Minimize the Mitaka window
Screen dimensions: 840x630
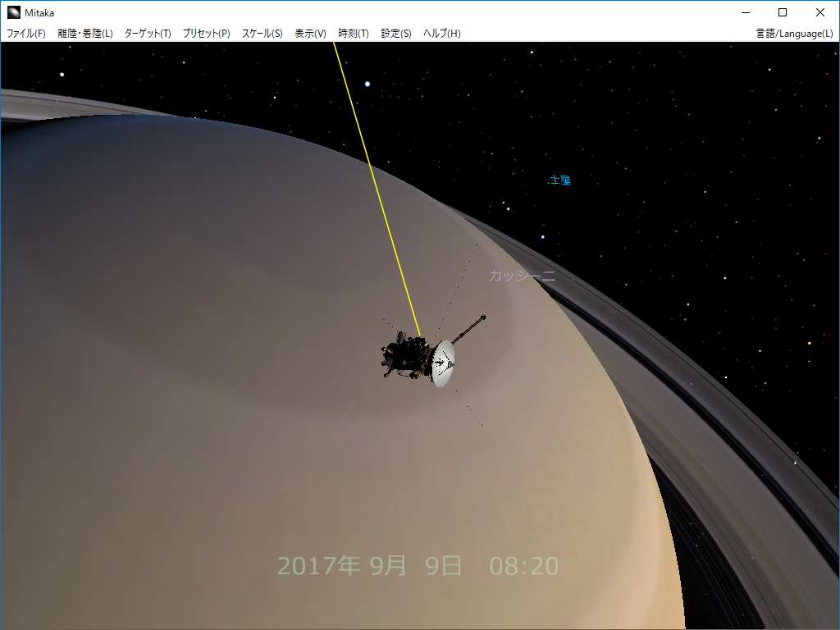(745, 12)
